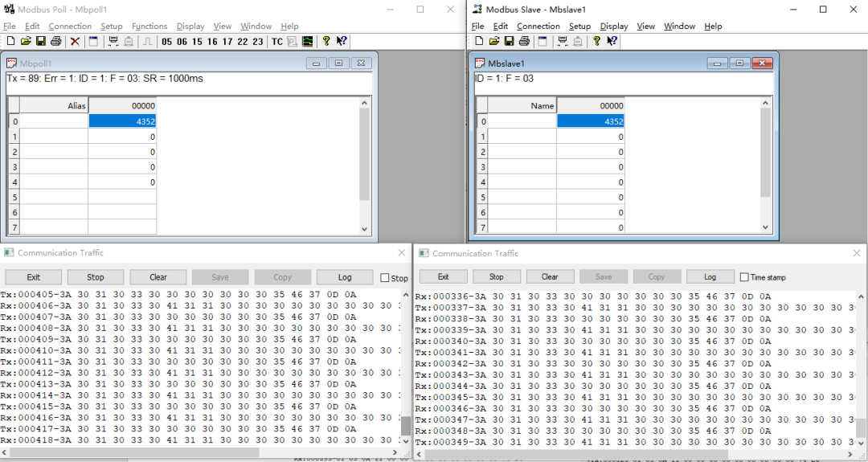Click New document icon in Modbus Poll toolbar
Viewport: 868px width, 462px height.
tap(11, 41)
